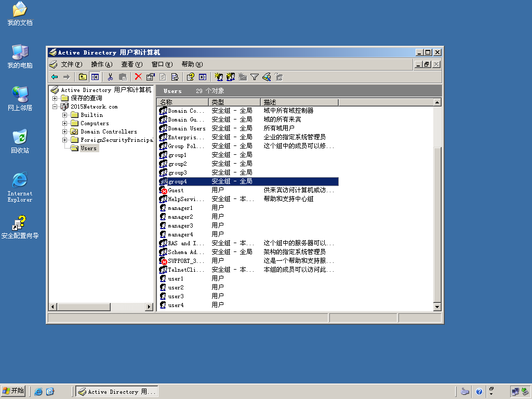Expand the Domain Controllers node
The image size is (532, 399).
point(64,131)
